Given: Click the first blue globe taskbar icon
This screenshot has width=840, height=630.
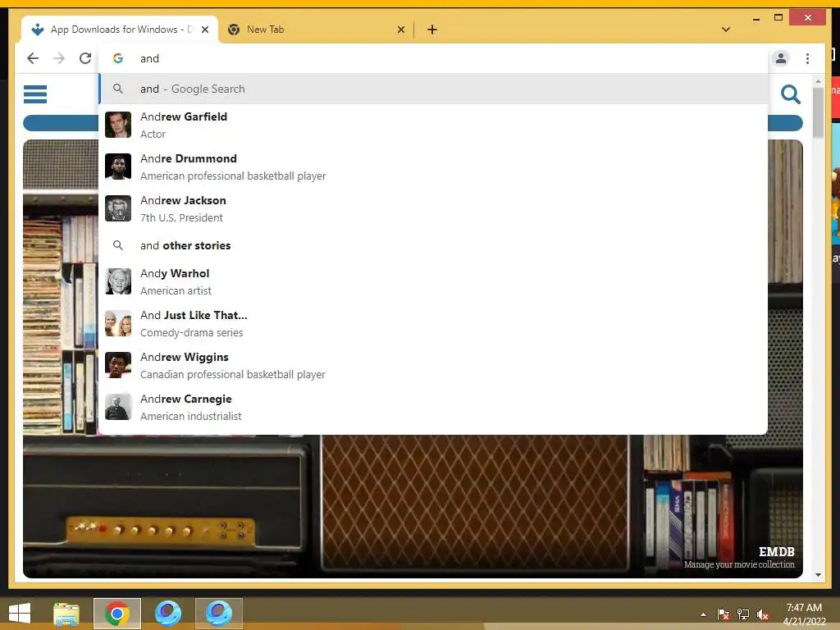Looking at the screenshot, I should coord(168,614).
